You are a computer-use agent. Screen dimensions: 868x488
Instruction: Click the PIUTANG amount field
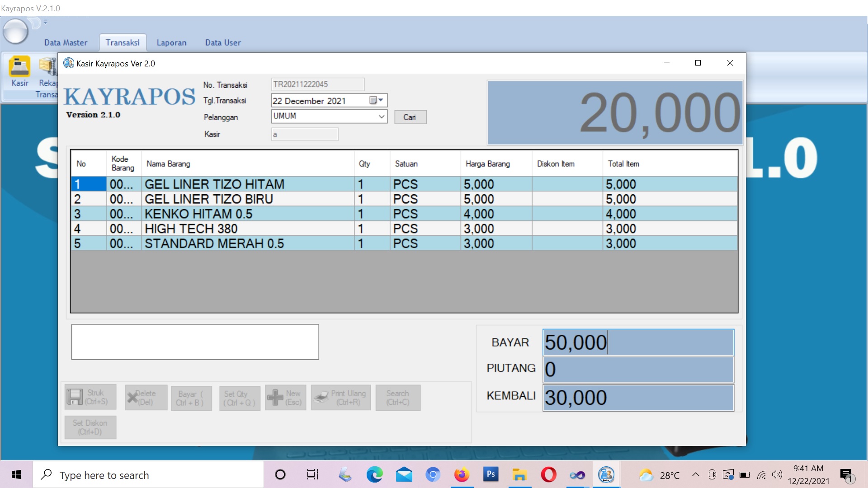tap(638, 370)
